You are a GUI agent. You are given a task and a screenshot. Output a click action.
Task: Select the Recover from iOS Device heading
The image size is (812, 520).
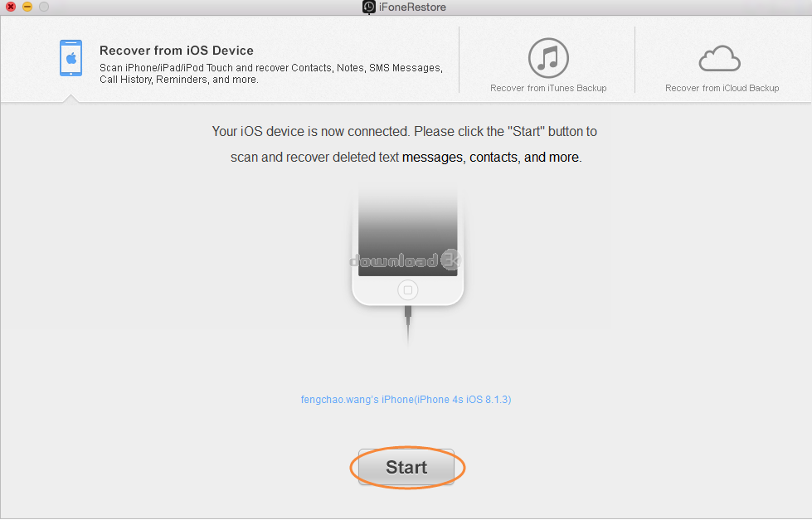point(177,51)
